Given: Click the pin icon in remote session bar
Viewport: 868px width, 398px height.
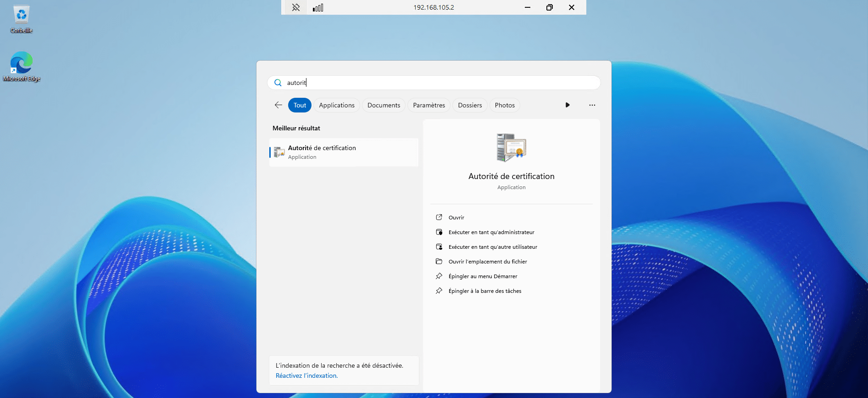Looking at the screenshot, I should (x=296, y=7).
